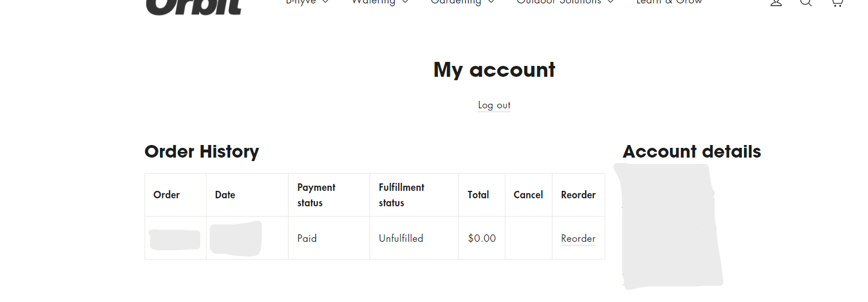Open the Gardening dropdown menu

coord(462,2)
